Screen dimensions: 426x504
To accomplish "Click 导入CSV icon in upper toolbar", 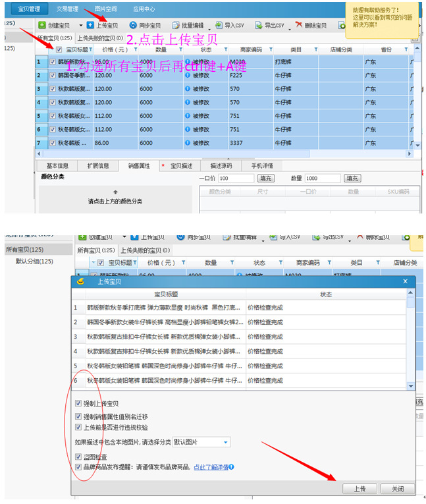I will [x=219, y=25].
